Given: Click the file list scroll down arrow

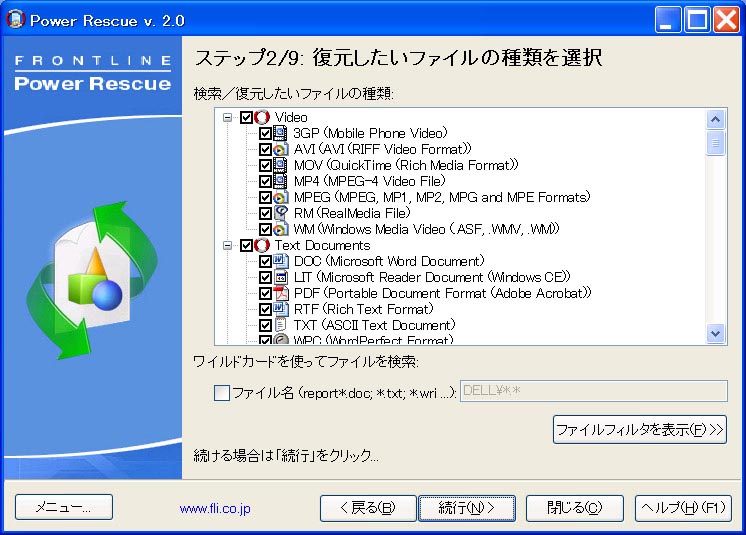Looking at the screenshot, I should (x=715, y=333).
